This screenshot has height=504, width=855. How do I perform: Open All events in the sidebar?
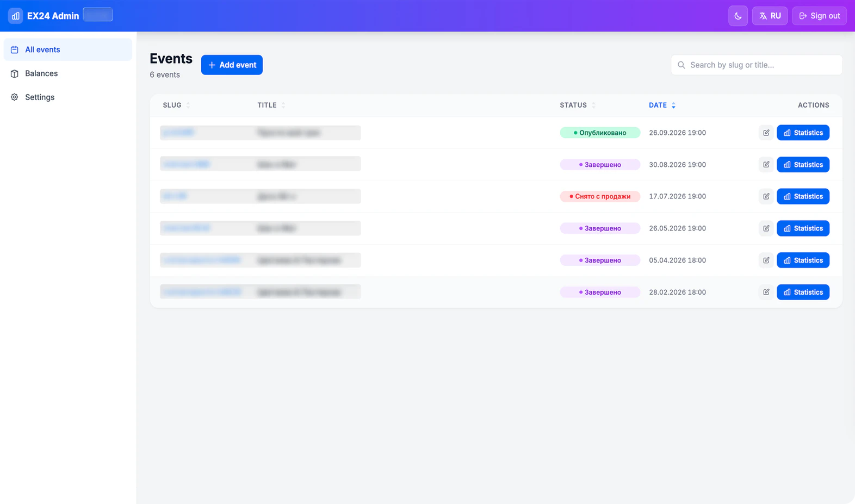click(x=68, y=49)
